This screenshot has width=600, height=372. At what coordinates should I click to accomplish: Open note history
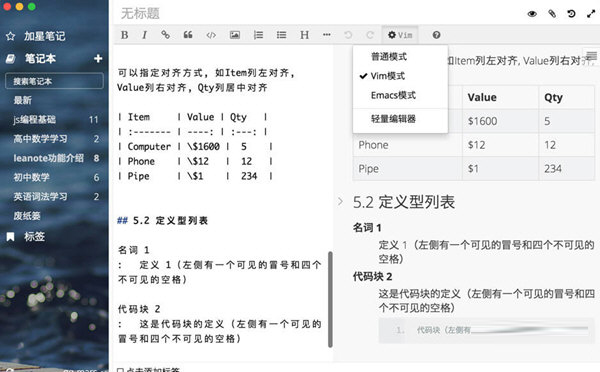click(x=571, y=14)
